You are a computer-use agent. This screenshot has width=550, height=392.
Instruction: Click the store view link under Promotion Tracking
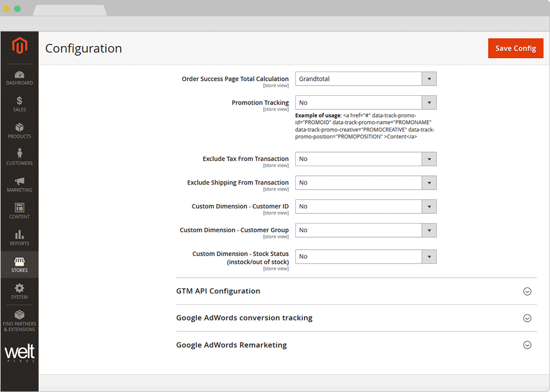(276, 108)
